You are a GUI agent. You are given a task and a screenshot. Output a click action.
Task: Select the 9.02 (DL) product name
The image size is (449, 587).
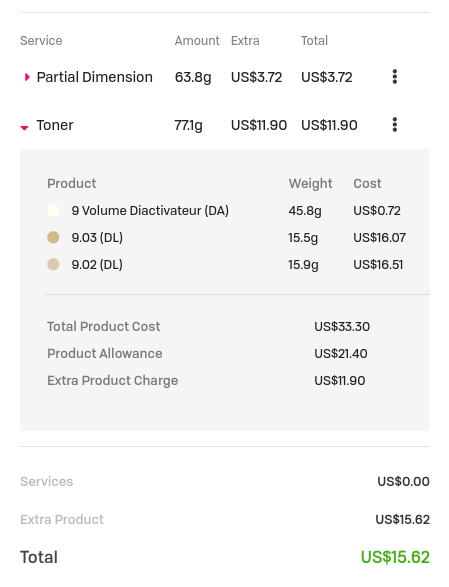point(97,265)
